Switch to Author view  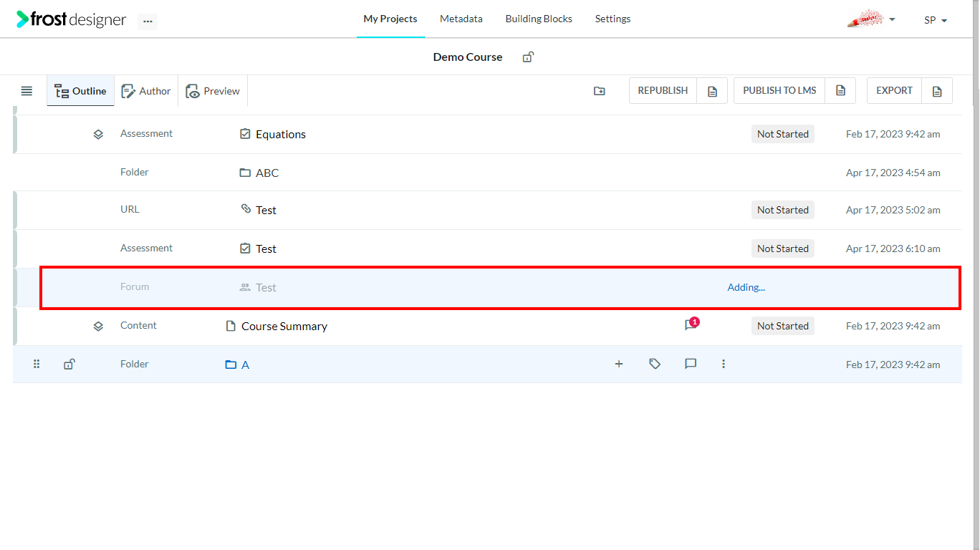[x=146, y=91]
